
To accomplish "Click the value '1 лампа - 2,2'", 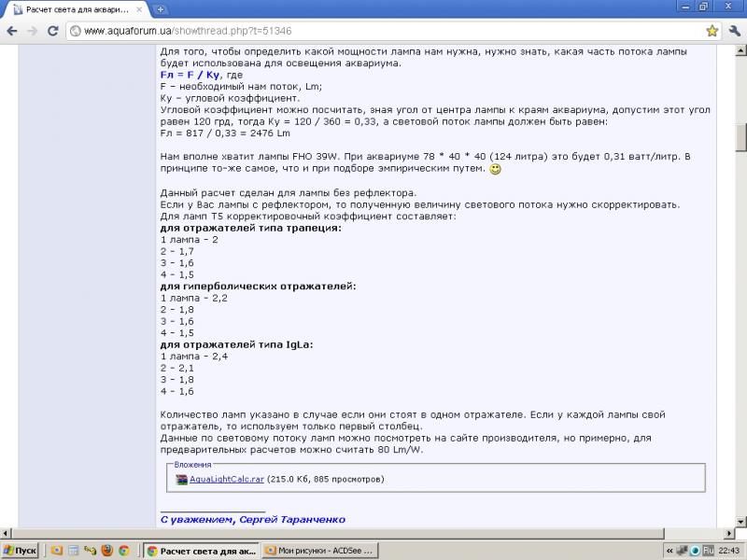I will 194,298.
